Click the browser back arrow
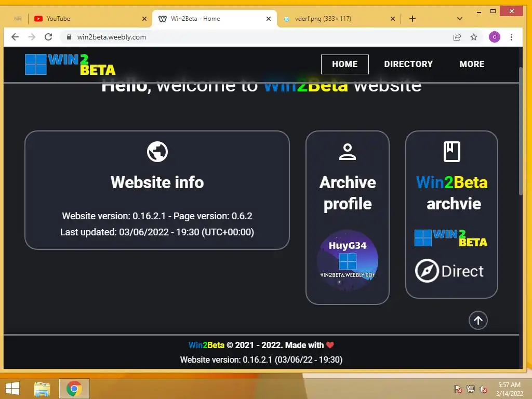This screenshot has height=399, width=532. (x=15, y=37)
